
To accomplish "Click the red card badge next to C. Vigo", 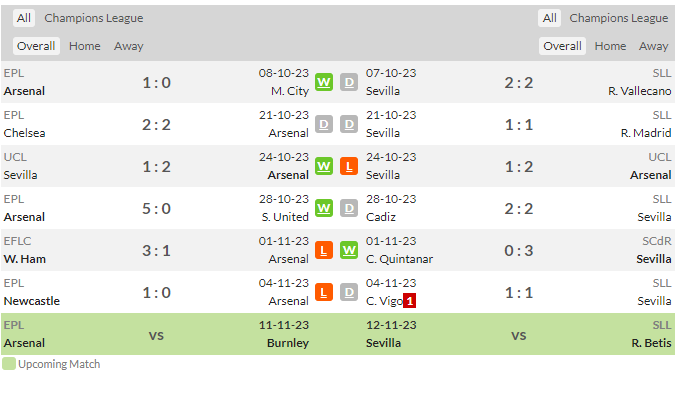I will (409, 300).
